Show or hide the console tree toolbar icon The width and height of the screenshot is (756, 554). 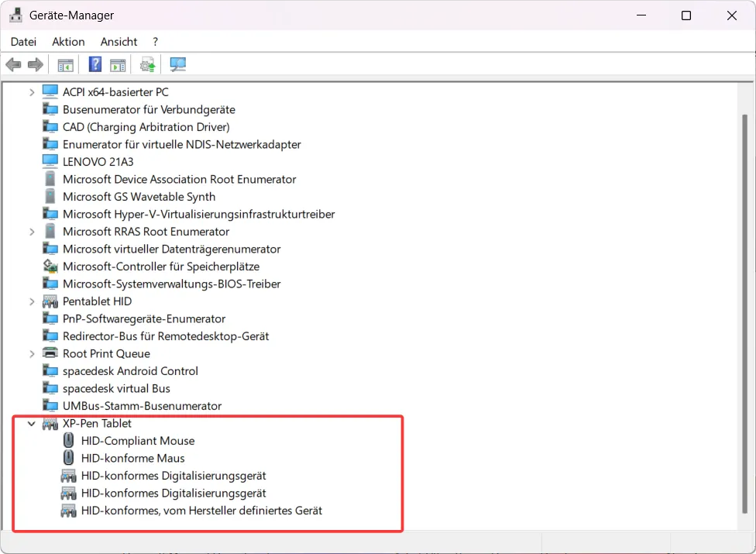coord(66,64)
